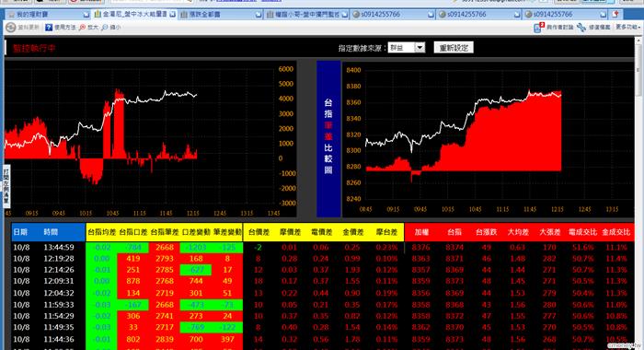Click the 縮小 zoom-out magnifier
The height and width of the screenshot is (350, 644).
[x=104, y=28]
